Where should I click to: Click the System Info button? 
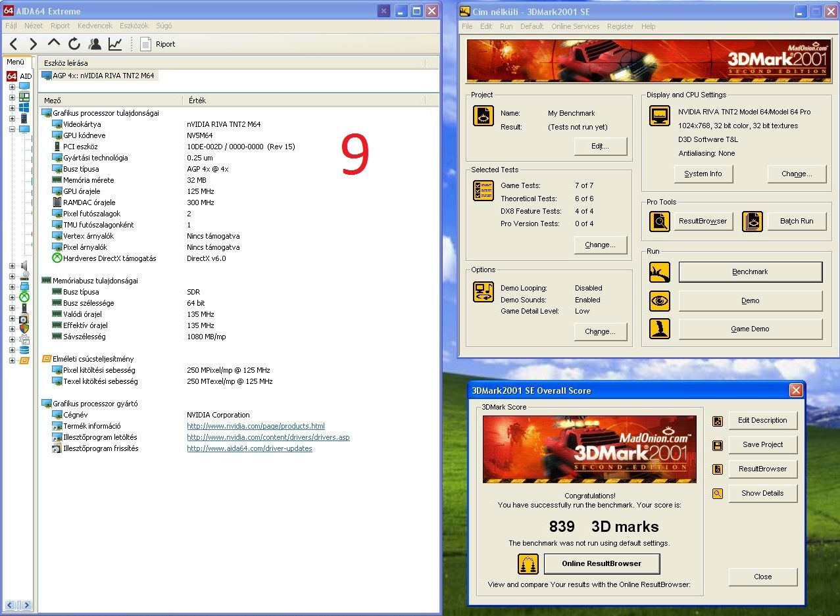click(x=703, y=174)
